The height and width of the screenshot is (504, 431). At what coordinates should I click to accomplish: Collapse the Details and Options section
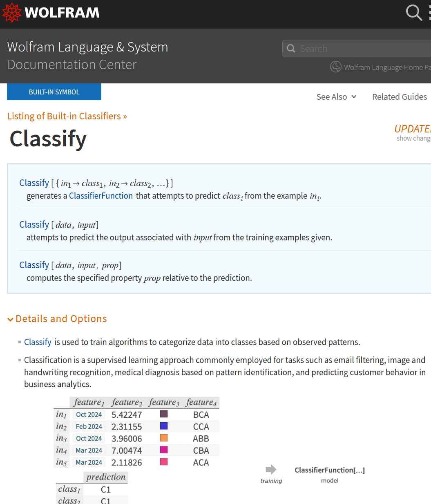click(x=57, y=319)
